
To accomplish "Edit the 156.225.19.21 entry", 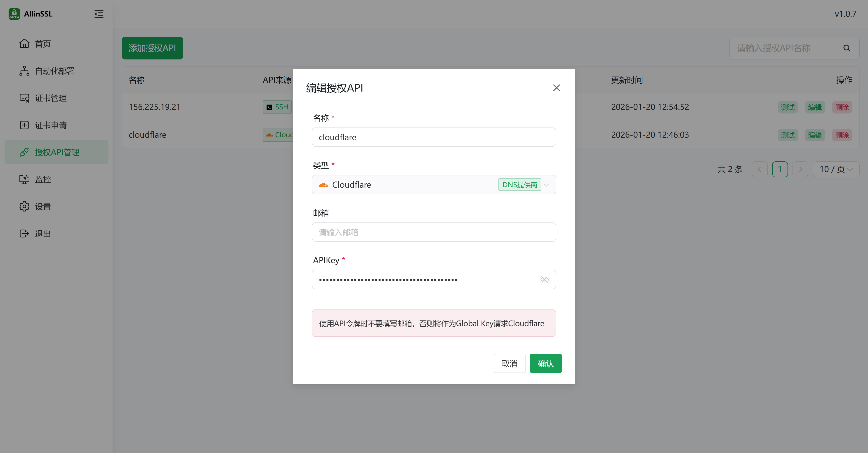I will (x=815, y=107).
